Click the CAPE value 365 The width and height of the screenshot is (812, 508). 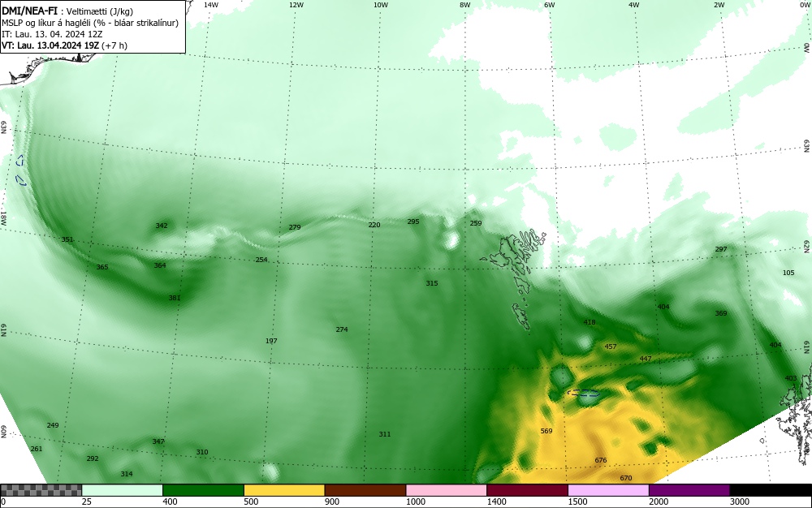click(x=102, y=268)
